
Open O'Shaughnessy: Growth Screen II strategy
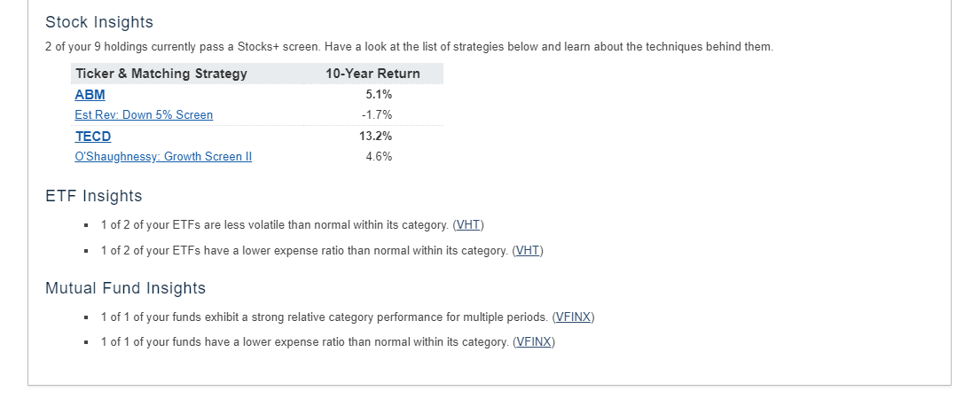pos(163,156)
